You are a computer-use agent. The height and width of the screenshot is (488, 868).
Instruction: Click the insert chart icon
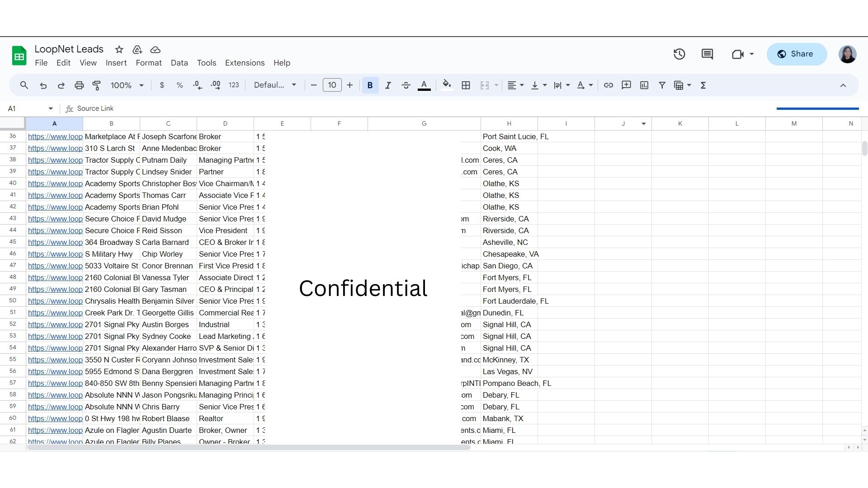click(644, 85)
